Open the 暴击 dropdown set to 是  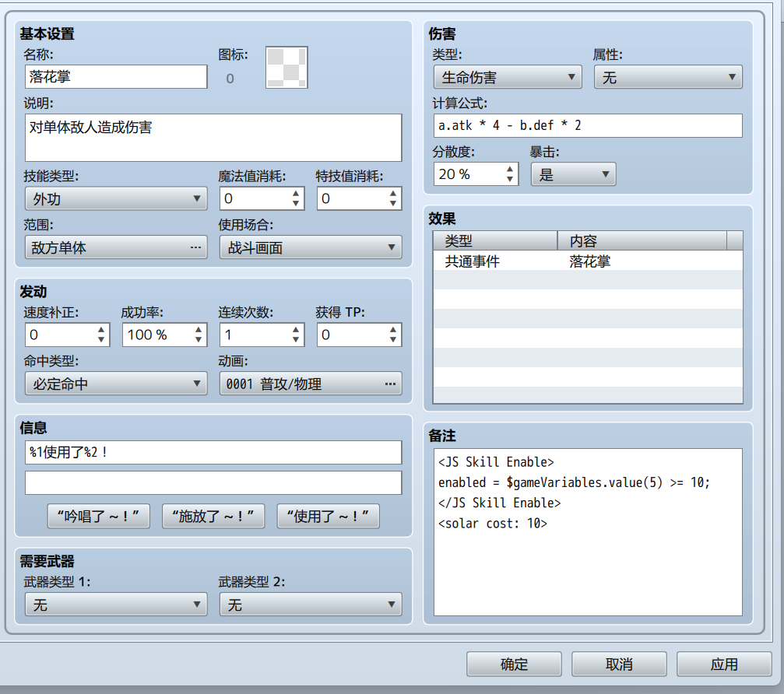click(573, 174)
